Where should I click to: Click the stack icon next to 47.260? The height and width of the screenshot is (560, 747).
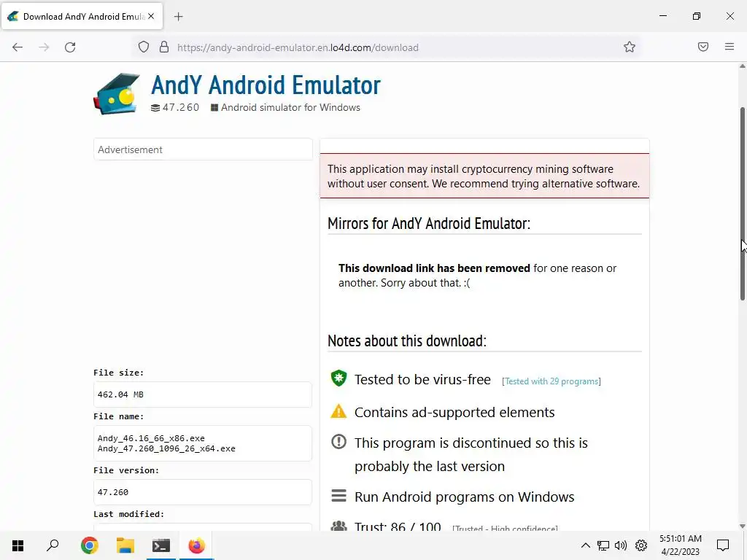[x=155, y=108]
